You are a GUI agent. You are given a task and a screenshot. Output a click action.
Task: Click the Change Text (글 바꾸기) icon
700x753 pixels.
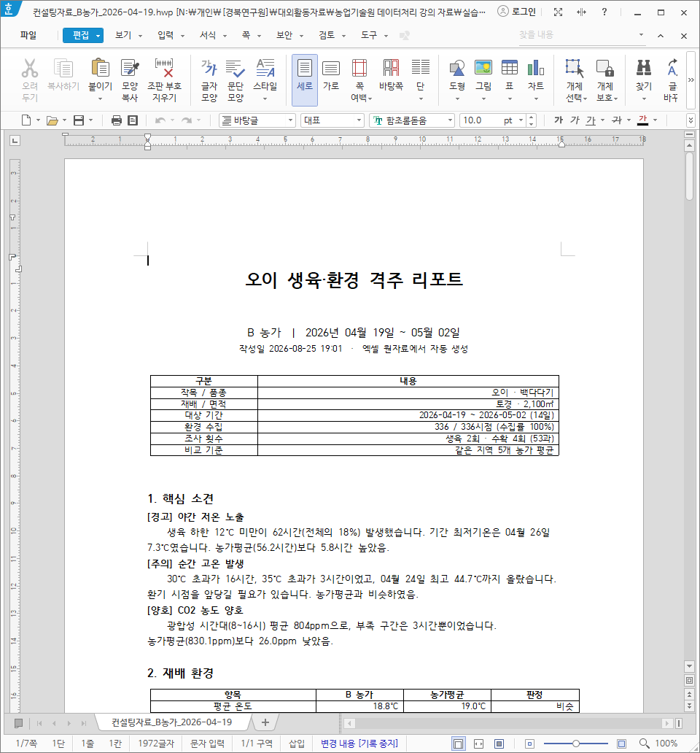(672, 69)
